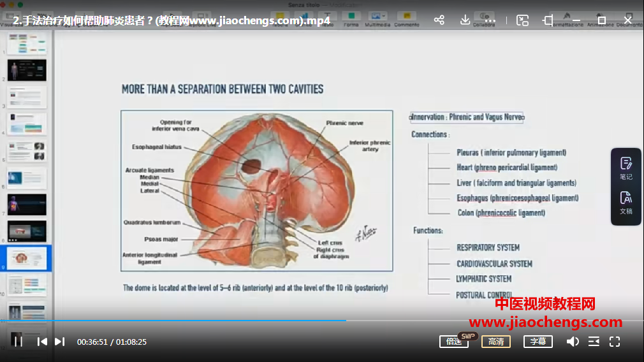The width and height of the screenshot is (644, 362).
Task: Skip to the next video
Action: (x=59, y=342)
